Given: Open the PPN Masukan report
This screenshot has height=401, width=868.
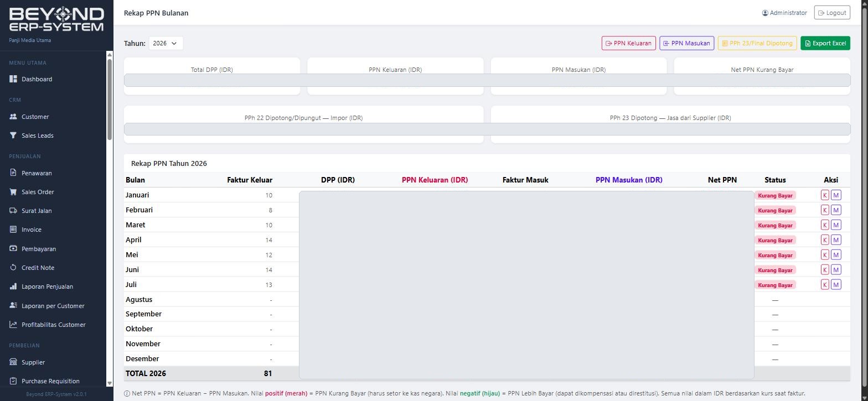Looking at the screenshot, I should click(687, 43).
